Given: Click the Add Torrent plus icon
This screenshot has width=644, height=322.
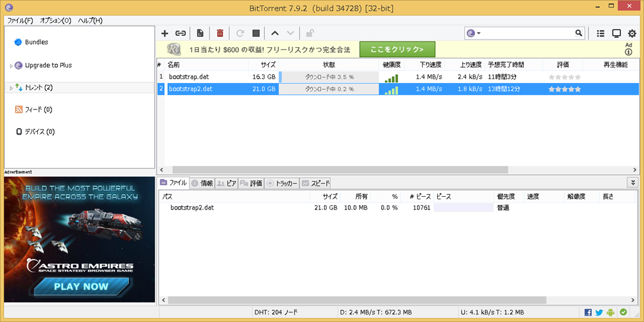Looking at the screenshot, I should pos(165,33).
